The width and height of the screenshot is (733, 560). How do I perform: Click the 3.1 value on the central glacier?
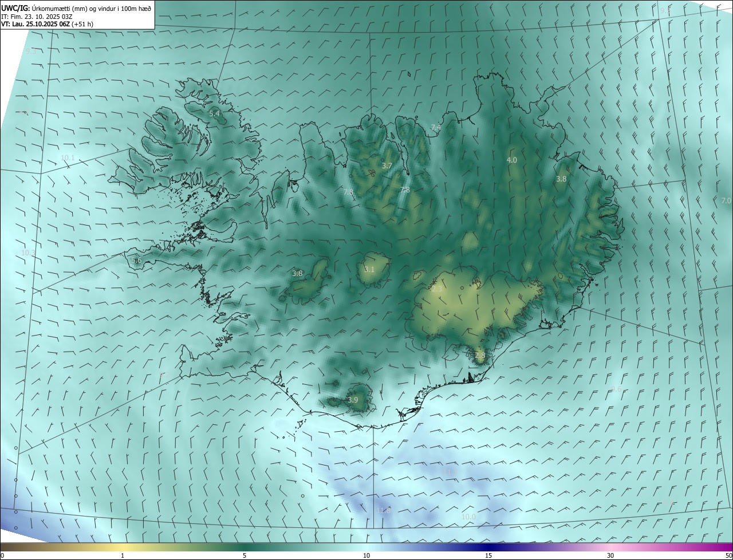click(369, 270)
